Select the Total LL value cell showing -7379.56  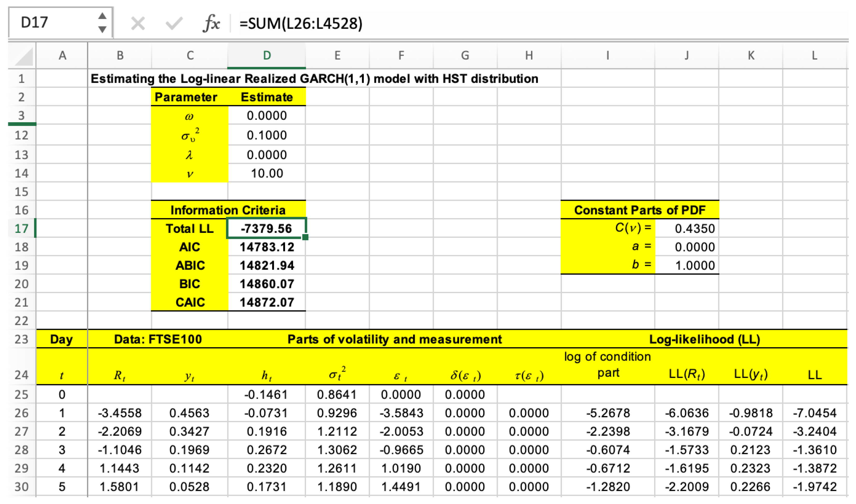pyautogui.click(x=267, y=228)
